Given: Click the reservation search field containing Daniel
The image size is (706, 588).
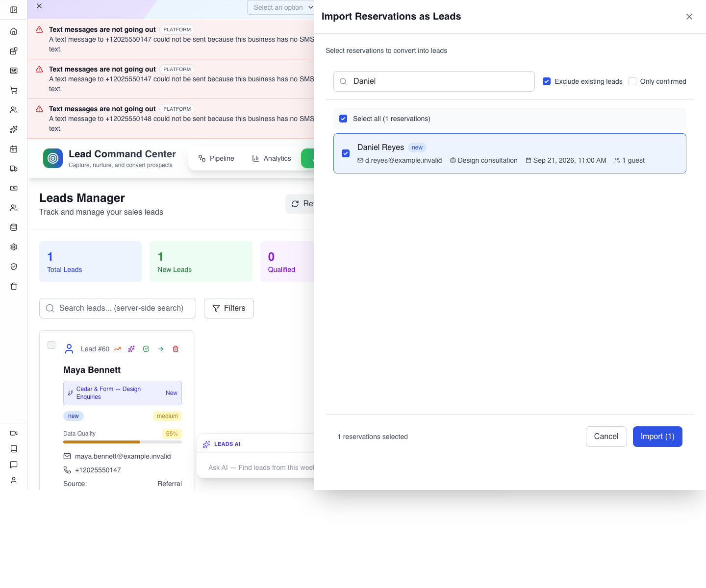Looking at the screenshot, I should pyautogui.click(x=434, y=81).
